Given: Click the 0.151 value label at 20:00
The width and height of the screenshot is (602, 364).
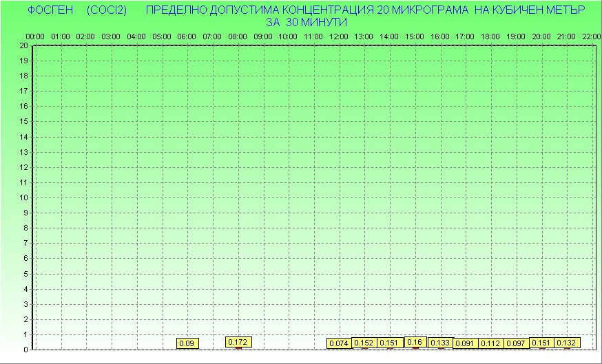Looking at the screenshot, I should [x=541, y=343].
